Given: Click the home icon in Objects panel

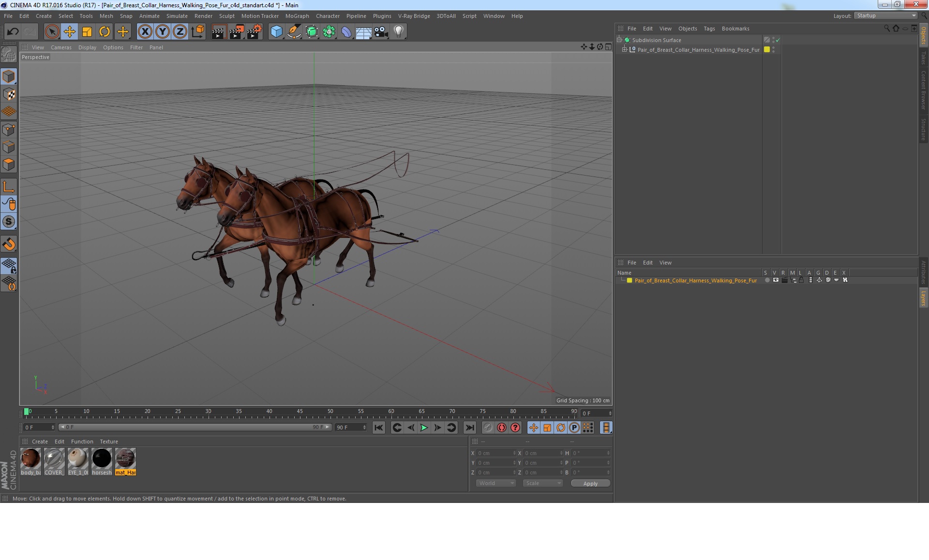Looking at the screenshot, I should tap(896, 29).
